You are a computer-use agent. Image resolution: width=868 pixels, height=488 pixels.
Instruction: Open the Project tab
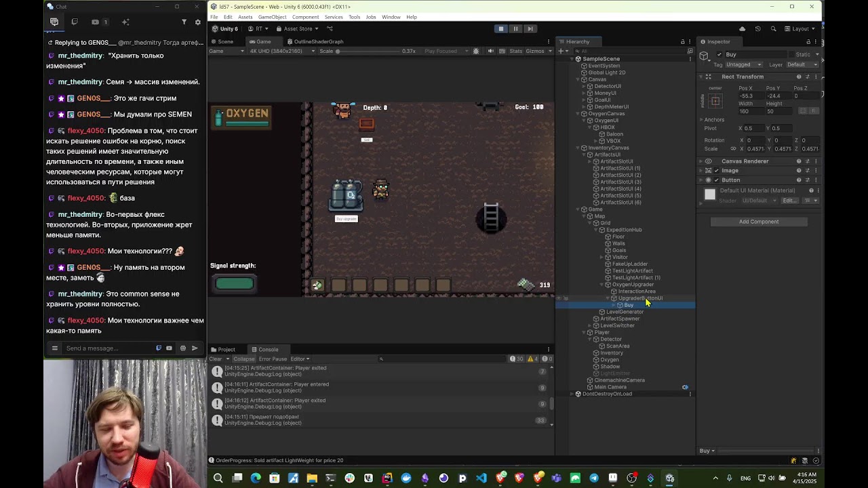(222, 349)
